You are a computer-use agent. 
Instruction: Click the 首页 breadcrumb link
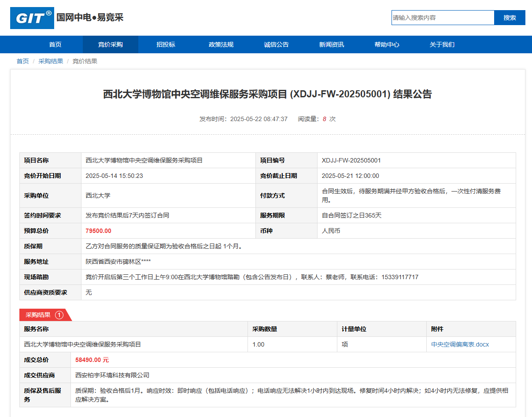click(22, 61)
